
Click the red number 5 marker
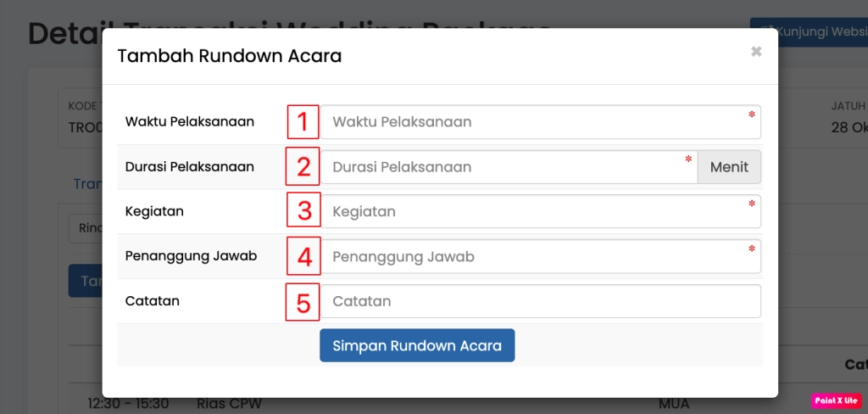(x=303, y=301)
